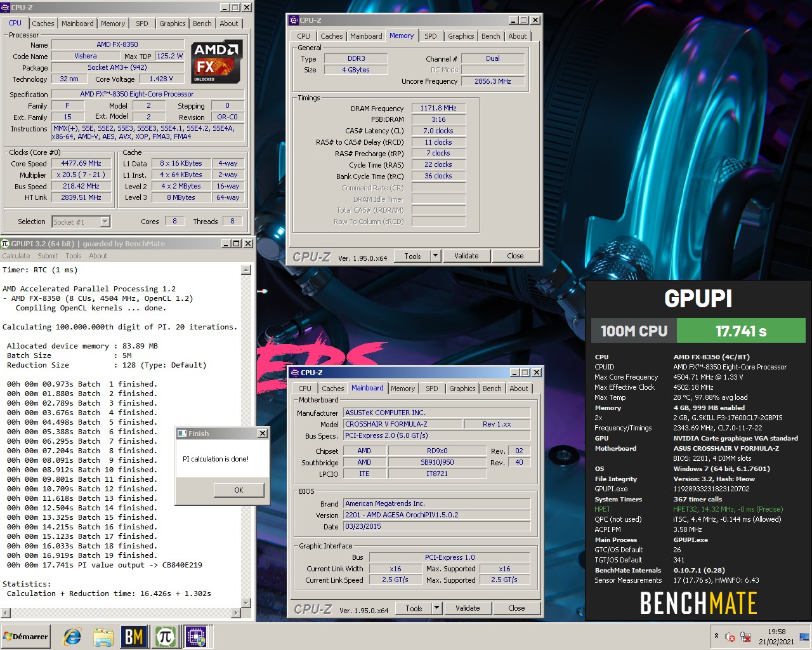The height and width of the screenshot is (650, 812).
Task: Maximize the GPUPI 3.2 window
Action: 237,244
